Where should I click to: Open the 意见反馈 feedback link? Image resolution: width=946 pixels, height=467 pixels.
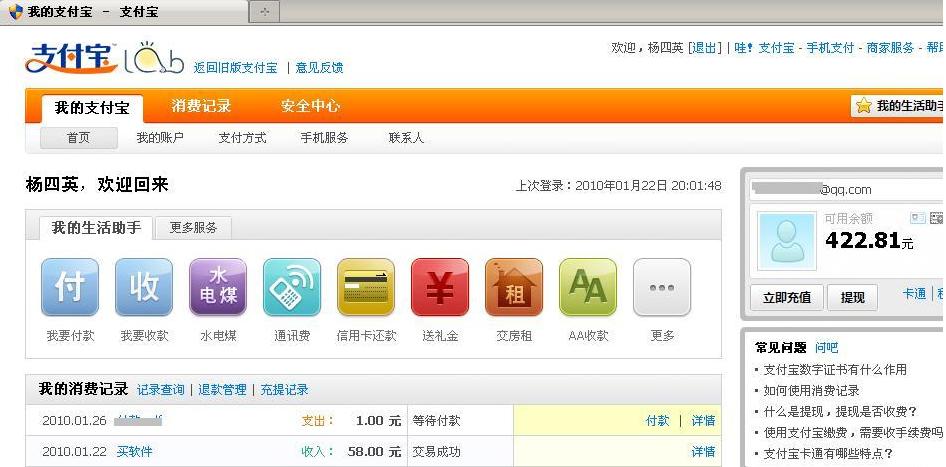pos(319,68)
